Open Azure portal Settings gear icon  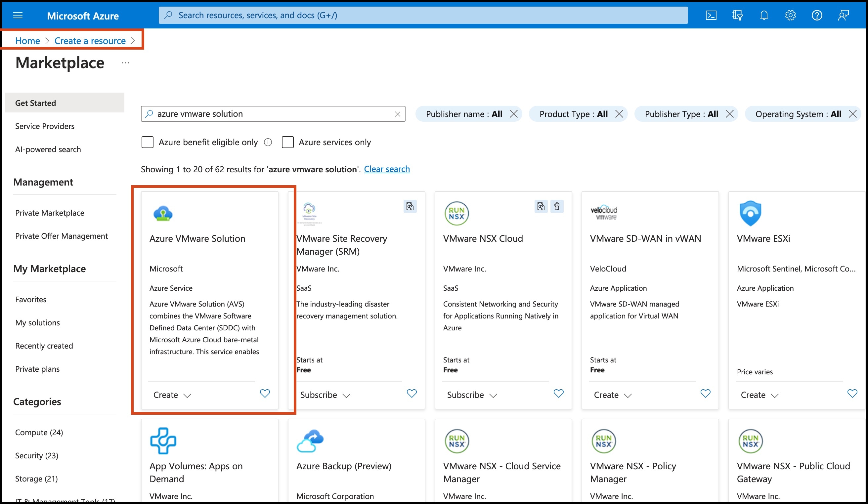click(x=791, y=15)
